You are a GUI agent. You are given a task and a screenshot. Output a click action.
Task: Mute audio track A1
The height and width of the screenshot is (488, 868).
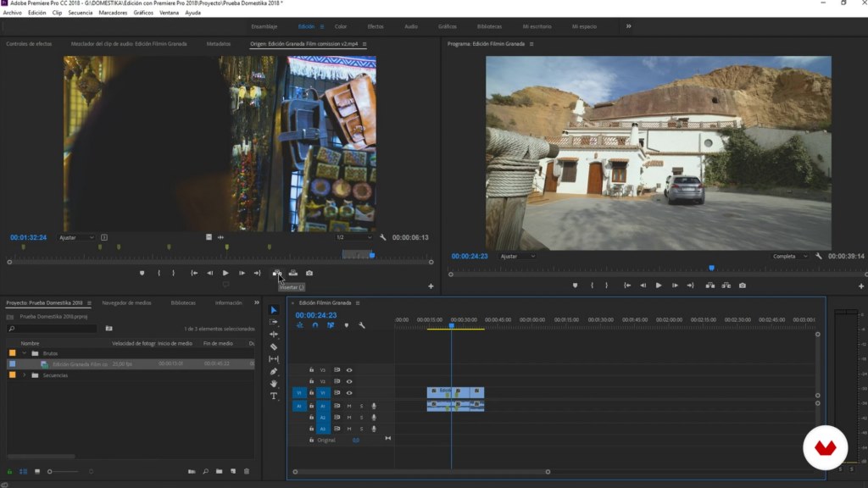[349, 407]
